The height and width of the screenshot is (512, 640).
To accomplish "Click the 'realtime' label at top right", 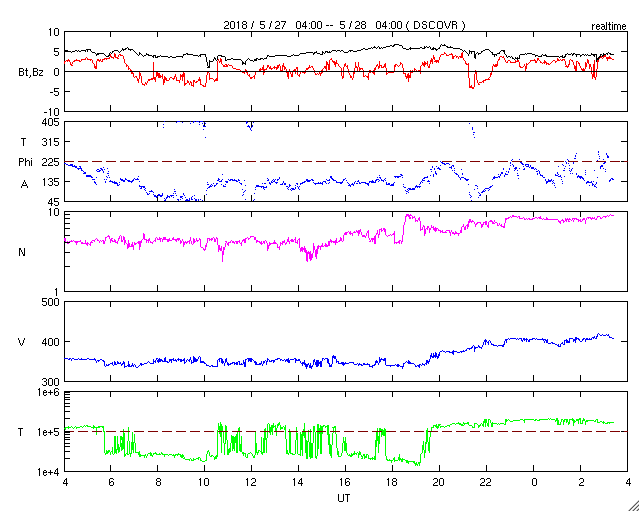I will (x=609, y=27).
